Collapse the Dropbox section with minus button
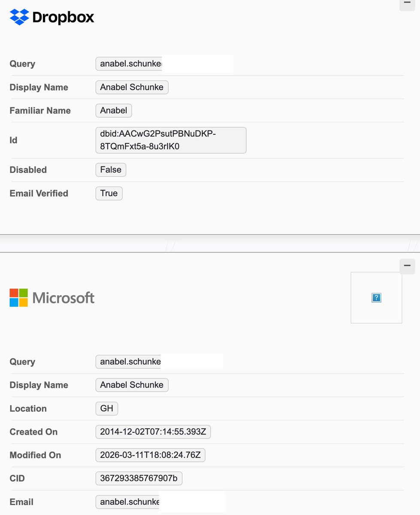Viewport: 420px width, 515px height. [407, 4]
